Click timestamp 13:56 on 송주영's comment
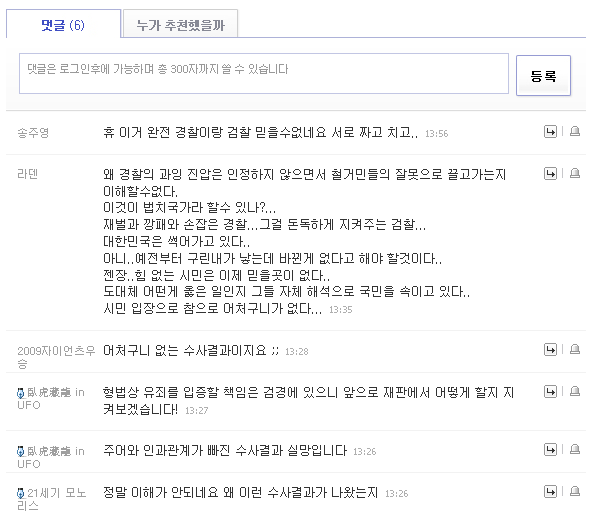593x513 pixels. [x=436, y=134]
